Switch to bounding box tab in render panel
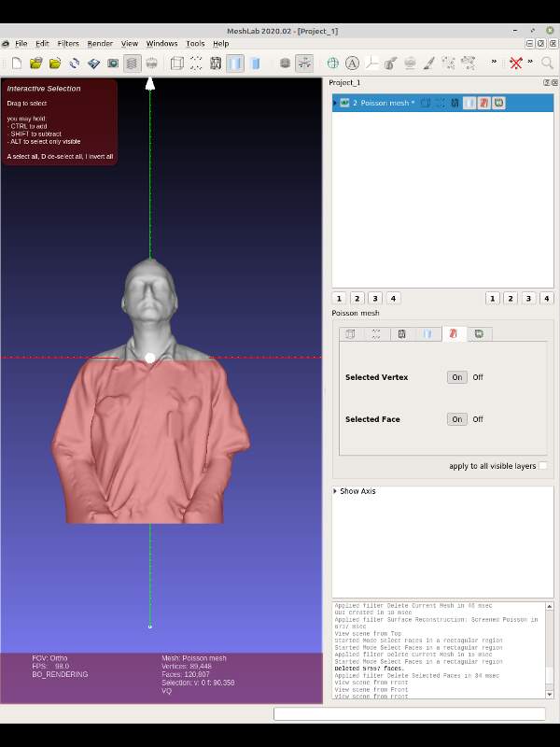The image size is (560, 747). point(351,334)
